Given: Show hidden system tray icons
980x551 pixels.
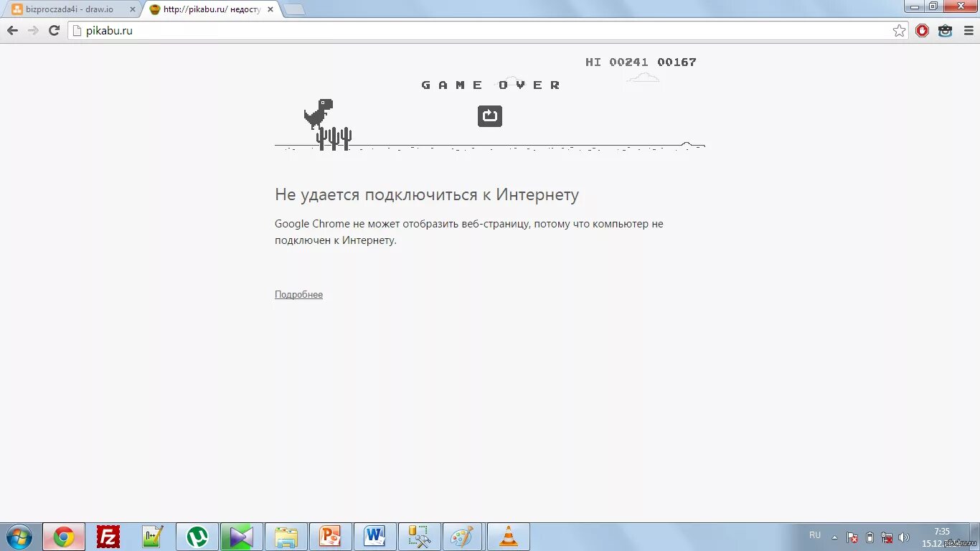Looking at the screenshot, I should pos(834,537).
